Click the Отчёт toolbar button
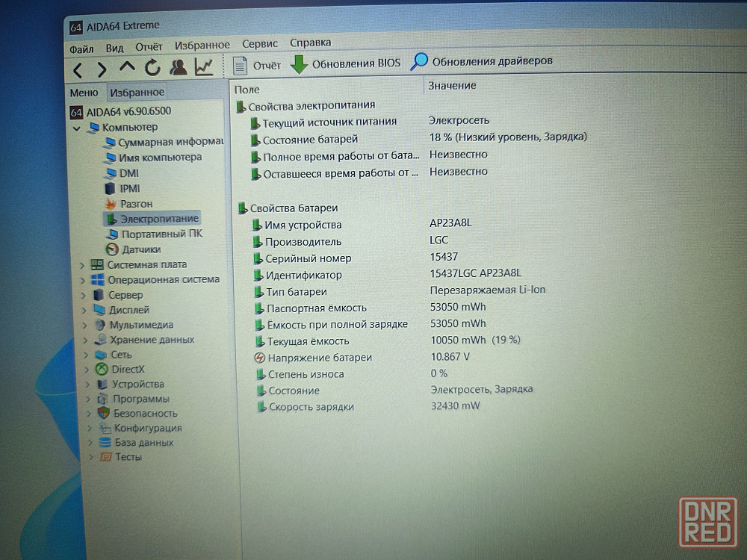Image resolution: width=747 pixels, height=560 pixels. pyautogui.click(x=257, y=65)
